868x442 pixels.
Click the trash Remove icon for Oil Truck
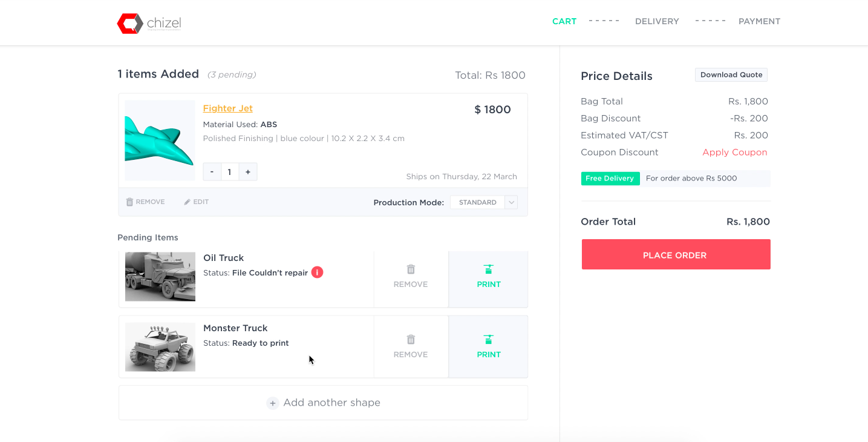point(411,269)
